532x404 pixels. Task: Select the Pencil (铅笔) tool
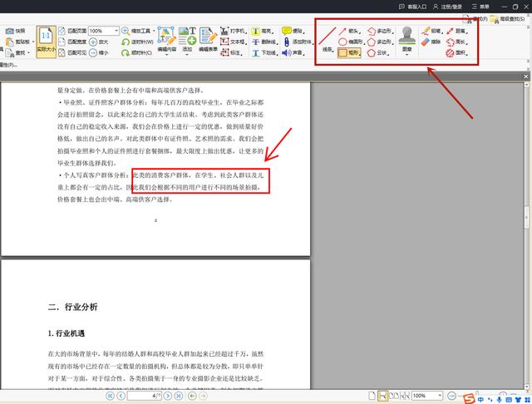(x=431, y=32)
